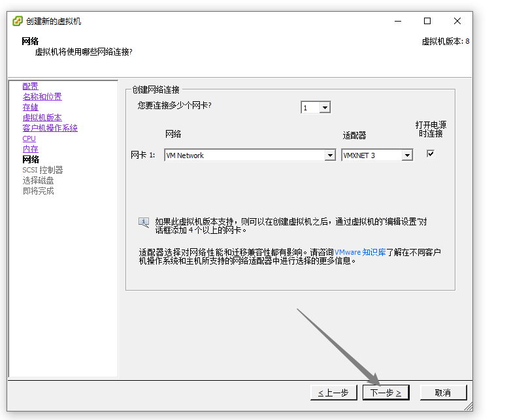This screenshot has width=509, height=420.
Task: Click the 上一步 back button
Action: (x=334, y=393)
